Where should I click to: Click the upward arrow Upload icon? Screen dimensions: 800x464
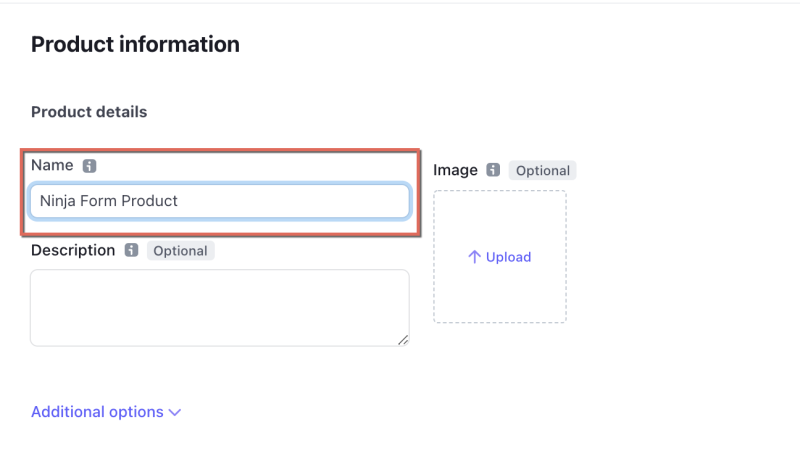tap(475, 257)
